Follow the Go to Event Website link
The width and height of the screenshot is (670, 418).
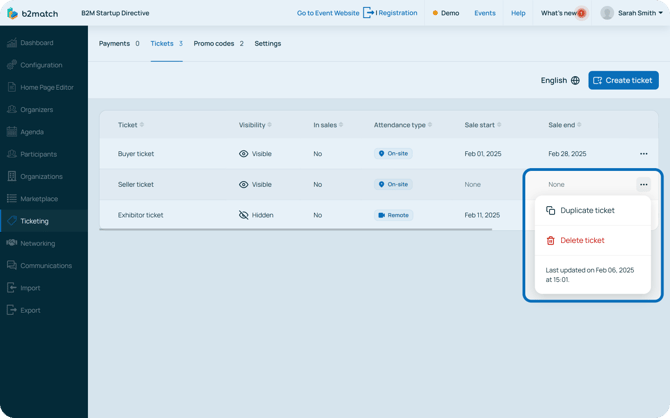328,13
